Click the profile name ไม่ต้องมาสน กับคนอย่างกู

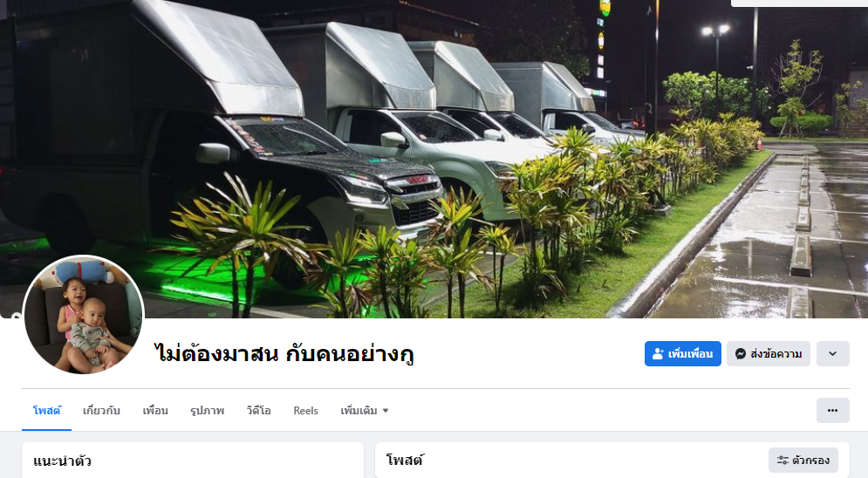pyautogui.click(x=284, y=353)
